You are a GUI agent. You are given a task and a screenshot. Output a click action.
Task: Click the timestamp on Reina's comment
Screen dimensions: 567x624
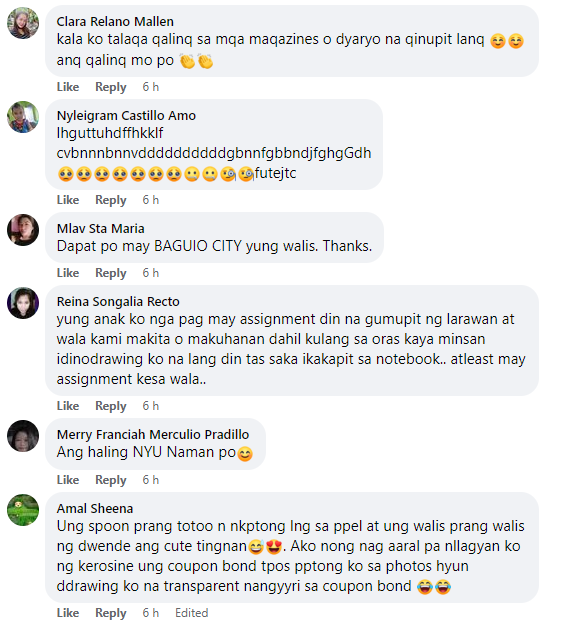(151, 406)
